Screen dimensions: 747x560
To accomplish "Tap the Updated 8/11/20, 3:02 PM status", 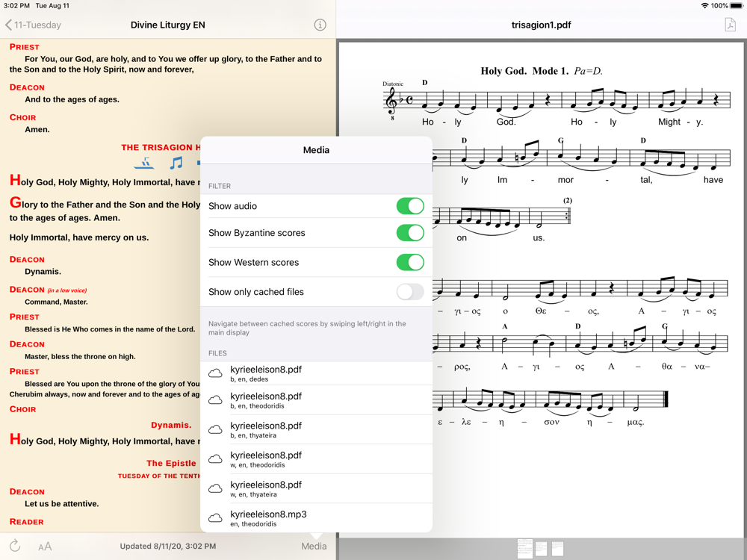I will coord(167,547).
